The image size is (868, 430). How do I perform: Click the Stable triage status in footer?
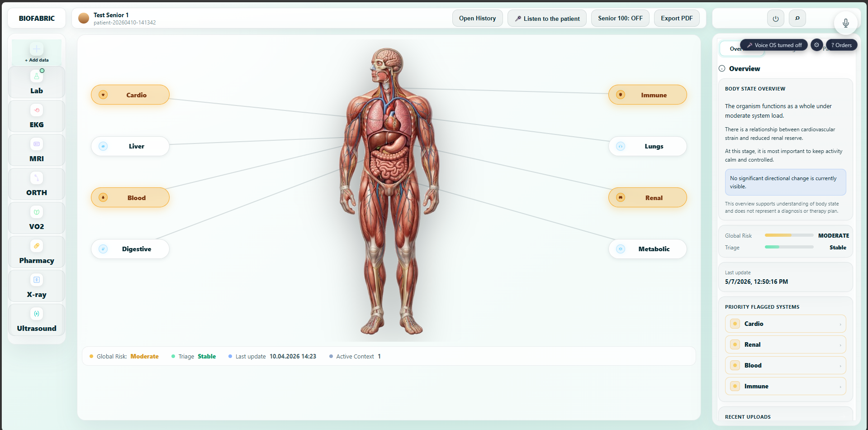point(207,356)
